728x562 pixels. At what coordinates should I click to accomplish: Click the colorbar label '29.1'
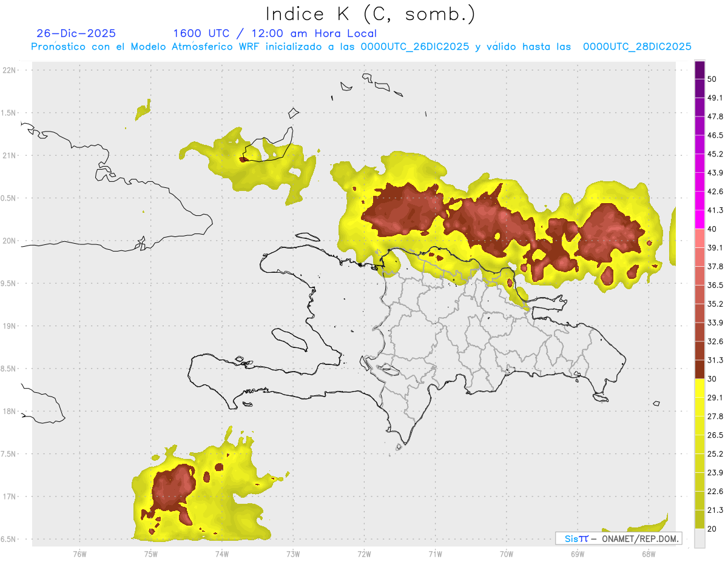pos(716,398)
